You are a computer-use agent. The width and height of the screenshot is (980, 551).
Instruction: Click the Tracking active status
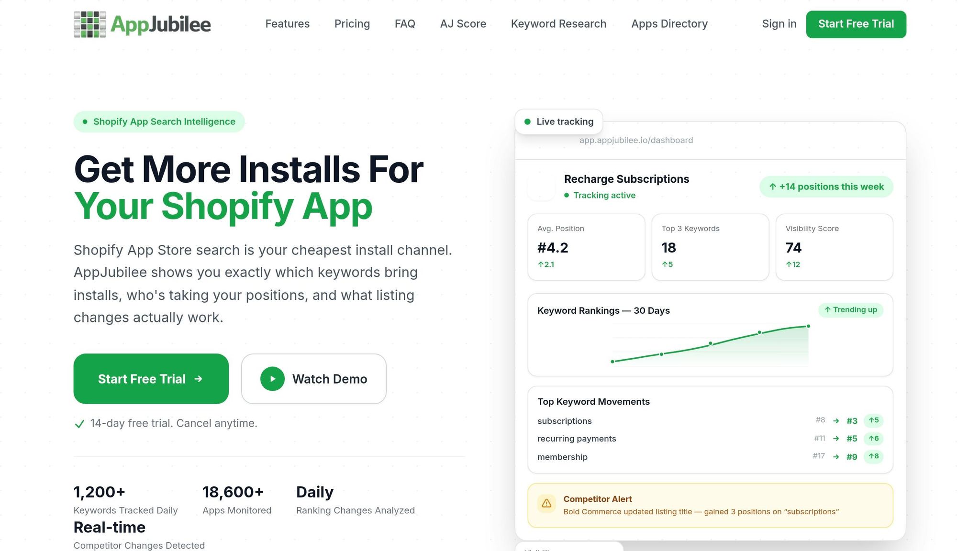point(600,195)
